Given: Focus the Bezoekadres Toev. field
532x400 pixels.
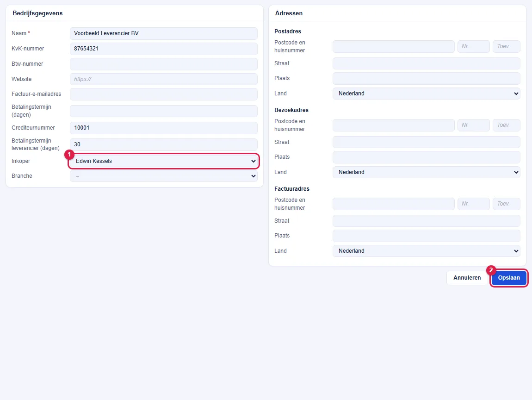Looking at the screenshot, I should pyautogui.click(x=506, y=125).
